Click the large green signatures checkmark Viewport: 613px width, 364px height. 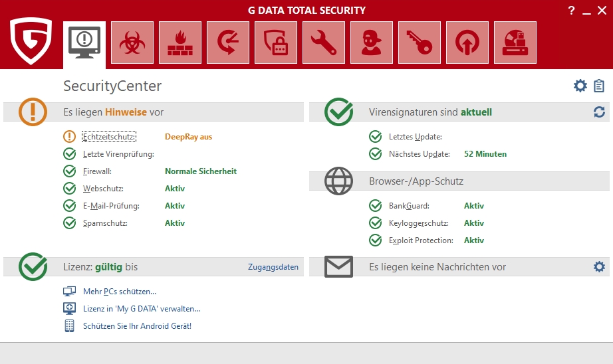338,112
